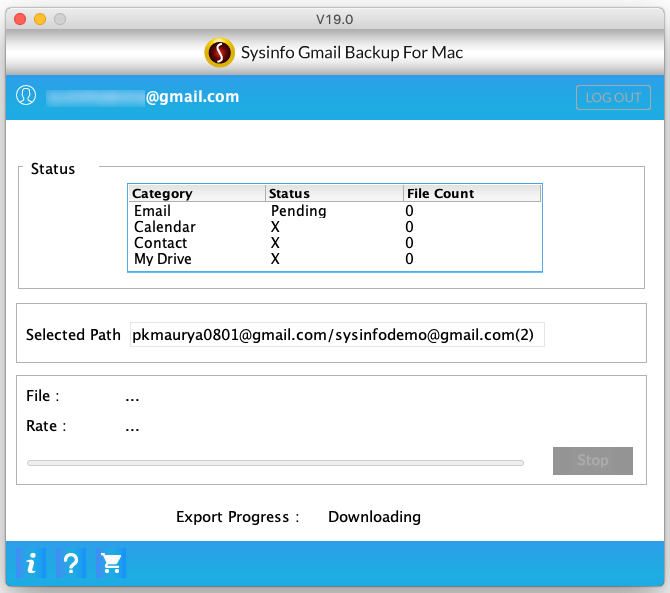
Task: Click the Selected Path input field
Action: coord(337,335)
